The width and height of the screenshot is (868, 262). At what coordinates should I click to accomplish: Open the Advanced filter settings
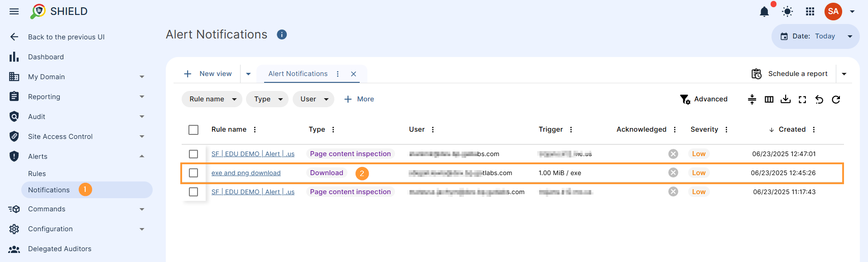click(704, 99)
